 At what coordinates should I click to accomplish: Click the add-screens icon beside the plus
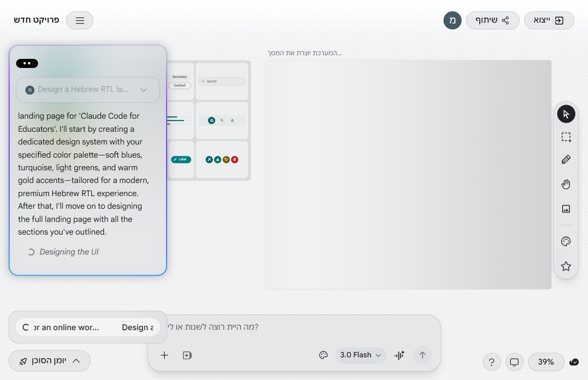click(187, 356)
